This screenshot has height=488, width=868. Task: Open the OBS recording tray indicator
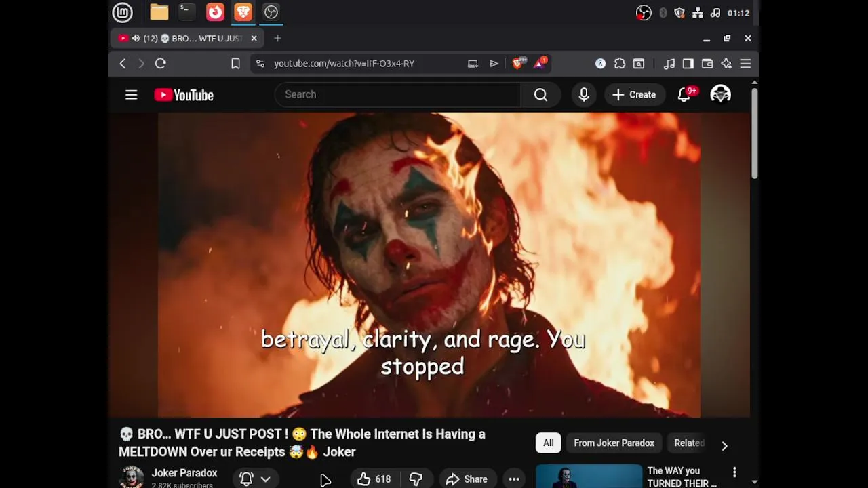[x=644, y=13]
